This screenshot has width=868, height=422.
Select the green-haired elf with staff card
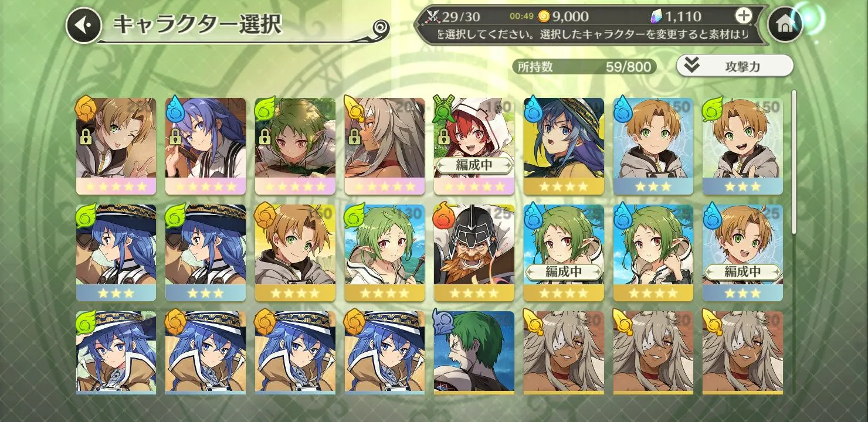385,253
